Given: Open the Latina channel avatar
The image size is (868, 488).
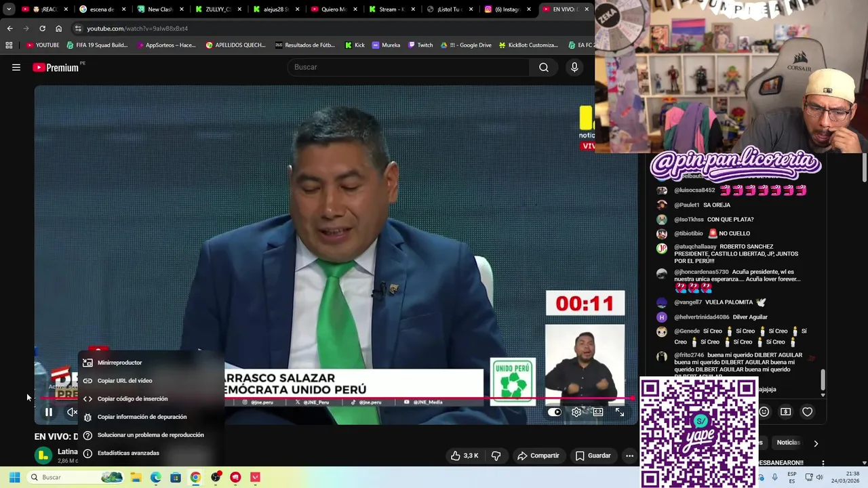Looking at the screenshot, I should (43, 455).
